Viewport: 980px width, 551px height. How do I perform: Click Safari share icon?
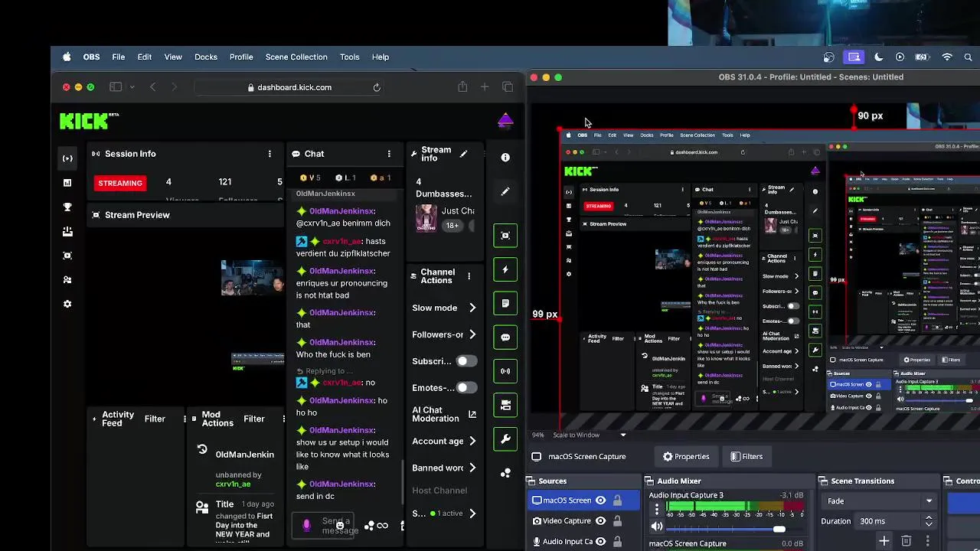(462, 87)
